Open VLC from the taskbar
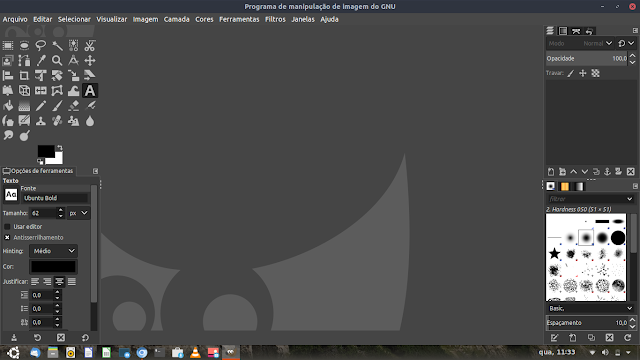Viewport: 640px width, 360px height. point(196,352)
